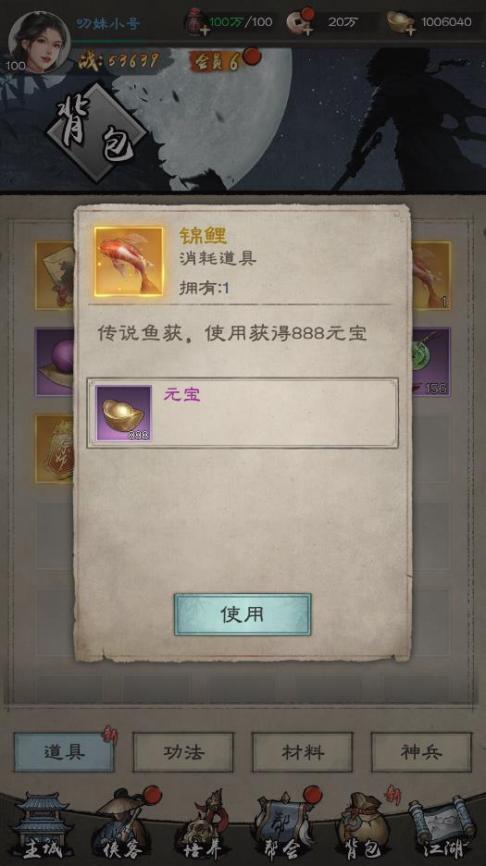Tap the player avatar portrait
This screenshot has width=486, height=866.
click(x=39, y=41)
